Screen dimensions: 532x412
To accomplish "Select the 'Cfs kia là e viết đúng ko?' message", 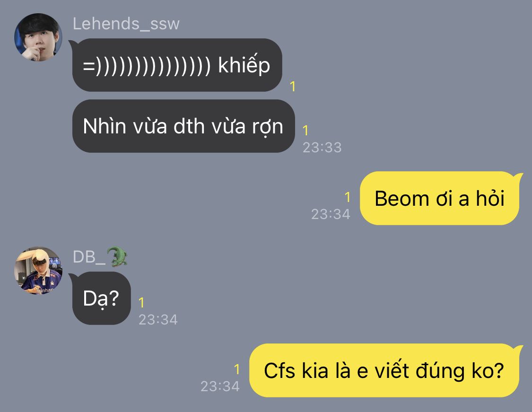I will click(385, 370).
